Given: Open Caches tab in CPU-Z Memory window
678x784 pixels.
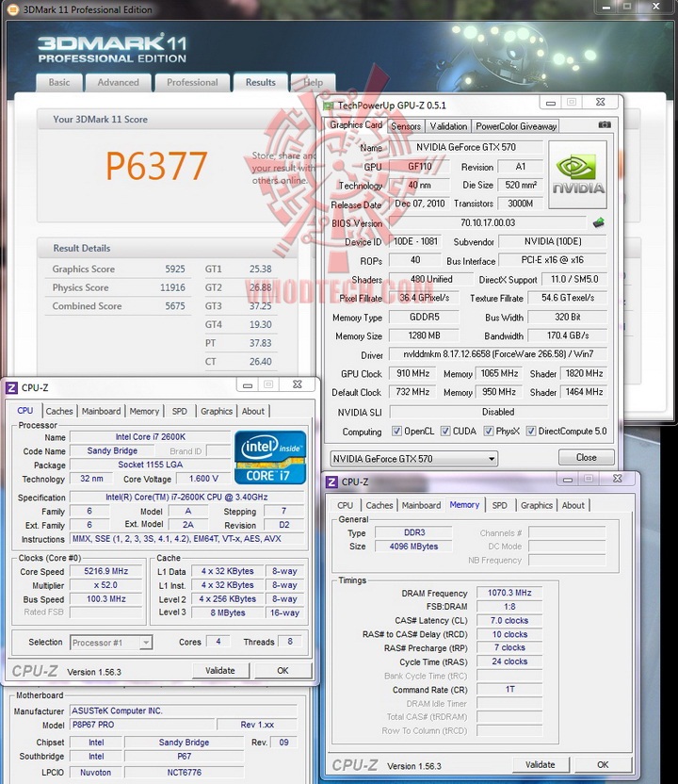Looking at the screenshot, I should coord(379,505).
